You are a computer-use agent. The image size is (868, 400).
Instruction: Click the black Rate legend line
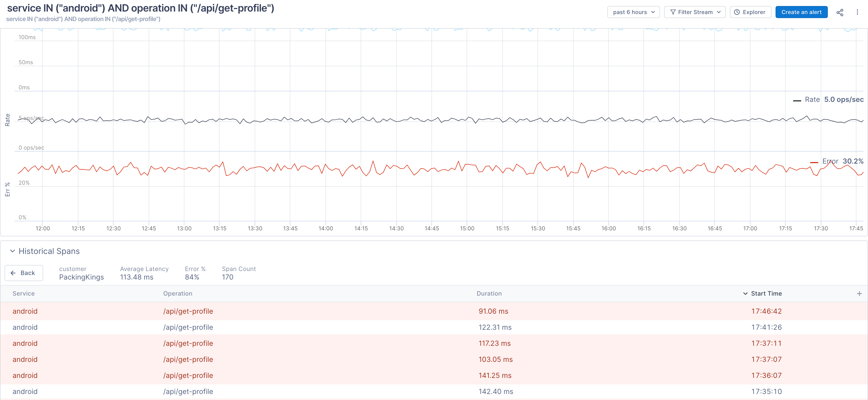(797, 100)
